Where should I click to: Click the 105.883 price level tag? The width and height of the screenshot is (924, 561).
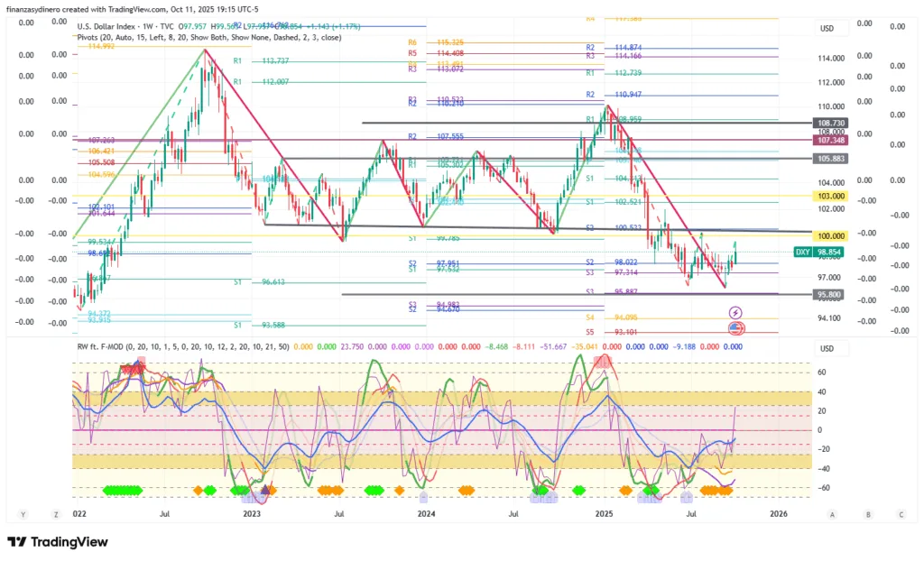829,159
